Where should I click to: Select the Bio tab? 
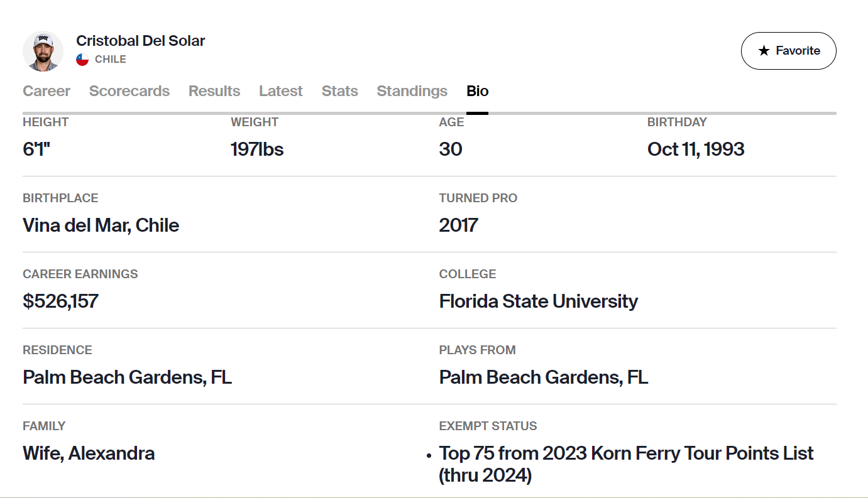(478, 91)
